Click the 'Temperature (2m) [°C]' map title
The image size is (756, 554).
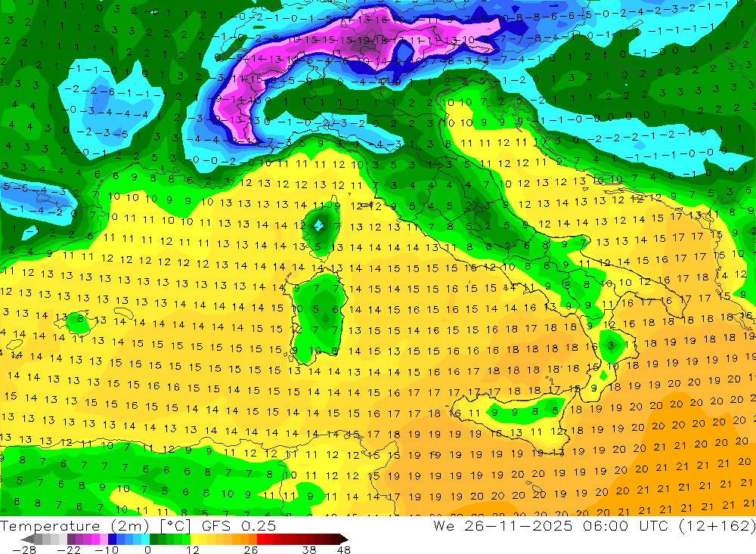[x=96, y=526]
